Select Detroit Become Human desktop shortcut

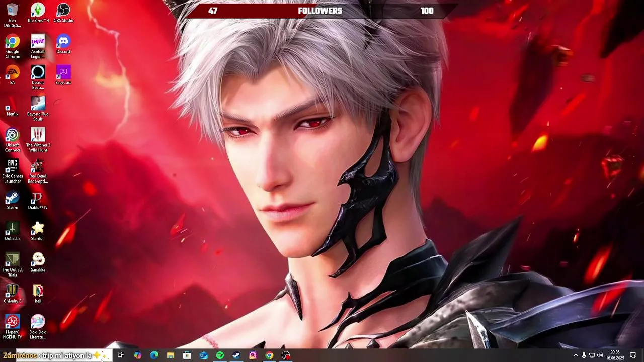click(x=38, y=77)
